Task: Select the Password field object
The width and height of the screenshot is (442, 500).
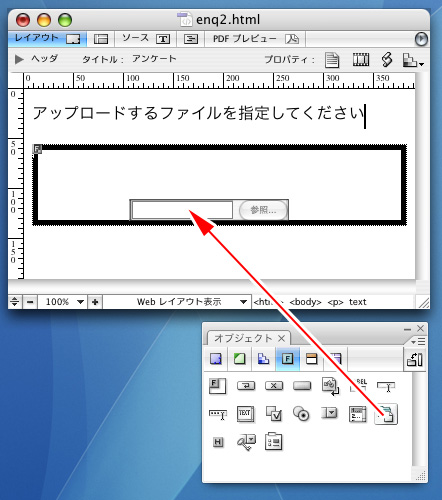Action: 218,414
